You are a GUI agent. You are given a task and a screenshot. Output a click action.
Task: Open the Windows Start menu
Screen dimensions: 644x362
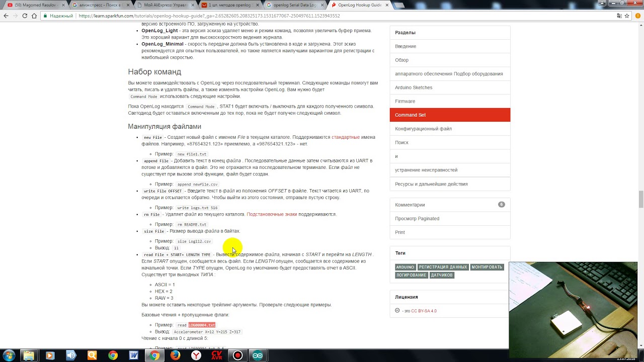coord(9,355)
